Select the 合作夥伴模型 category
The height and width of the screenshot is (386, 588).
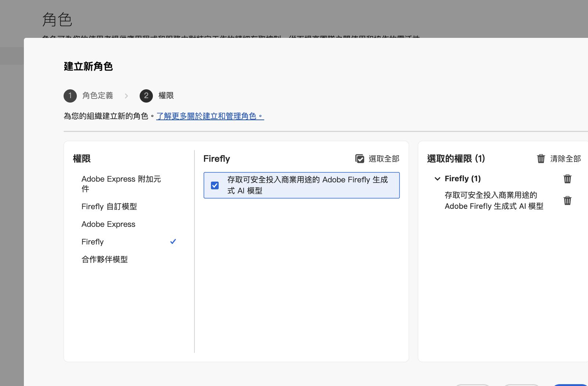pos(104,259)
